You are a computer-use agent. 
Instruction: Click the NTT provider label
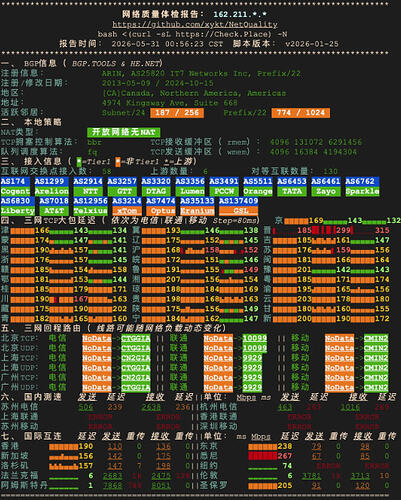click(88, 191)
